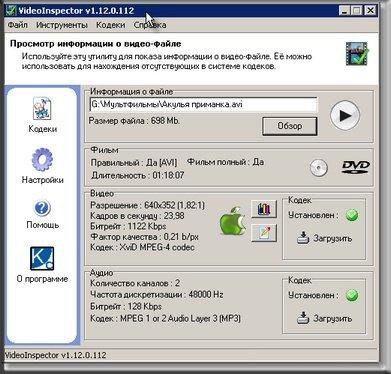The height and width of the screenshot is (374, 391).
Task: Click the text 'Кодек : MPEG 1 or 2 Audio Layer 3 (MP3)'
Action: 165,318
